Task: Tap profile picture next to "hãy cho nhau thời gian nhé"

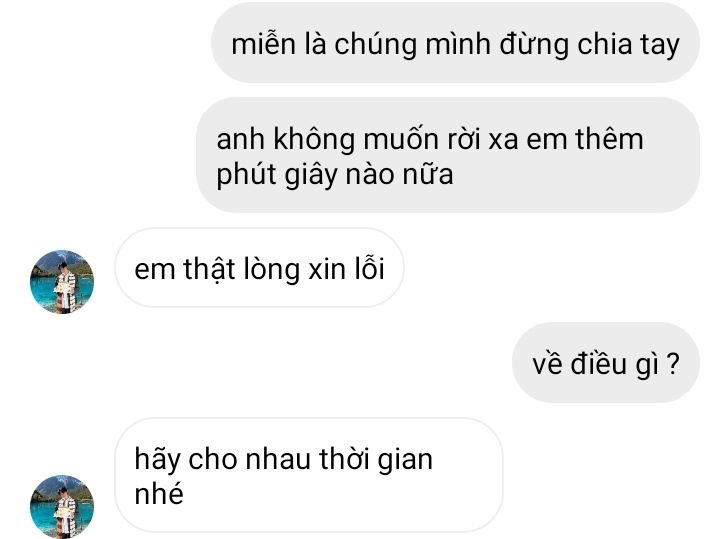Action: pyautogui.click(x=62, y=506)
